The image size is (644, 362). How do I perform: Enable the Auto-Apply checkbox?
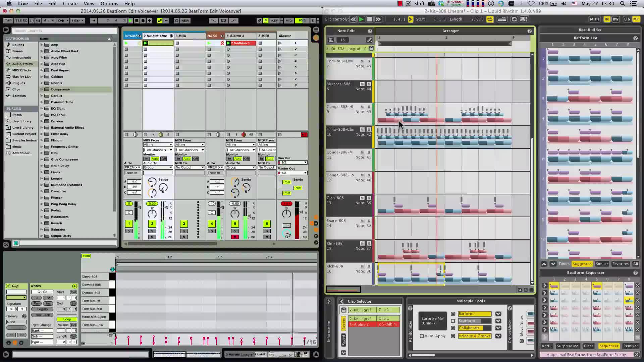tap(422, 336)
